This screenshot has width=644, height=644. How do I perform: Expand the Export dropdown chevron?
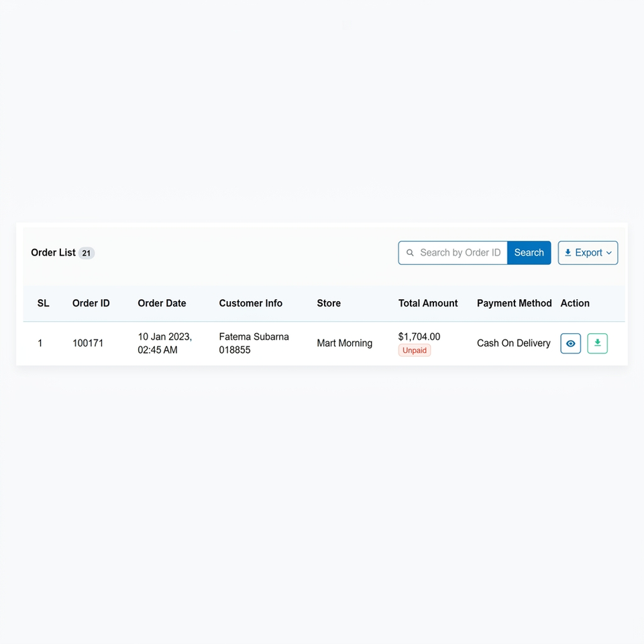[x=609, y=253]
